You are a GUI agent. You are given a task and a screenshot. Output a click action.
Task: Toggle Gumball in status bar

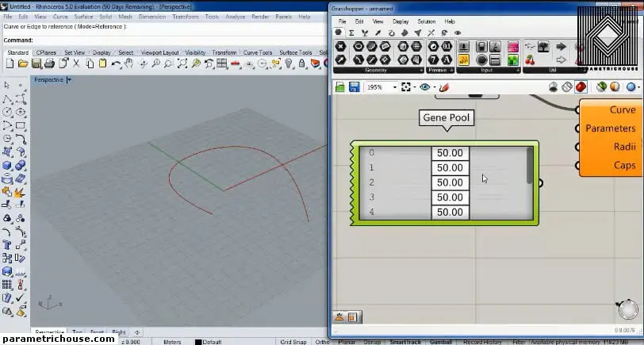coord(440,342)
